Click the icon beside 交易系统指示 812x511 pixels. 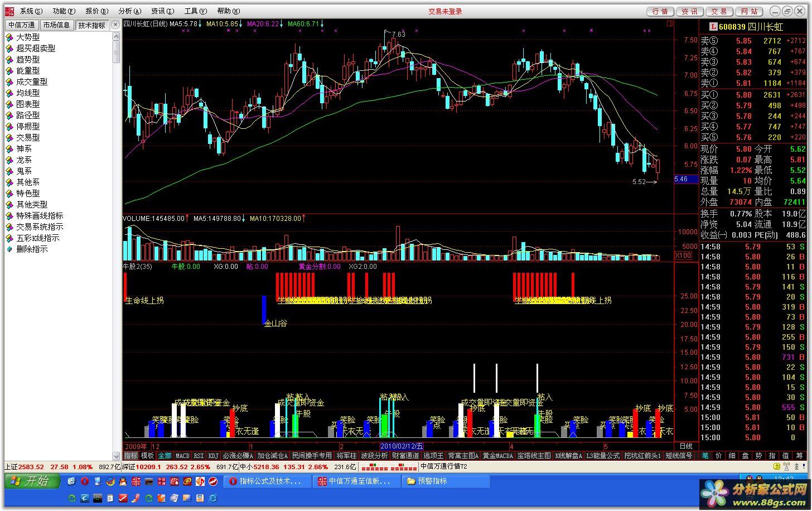point(9,226)
